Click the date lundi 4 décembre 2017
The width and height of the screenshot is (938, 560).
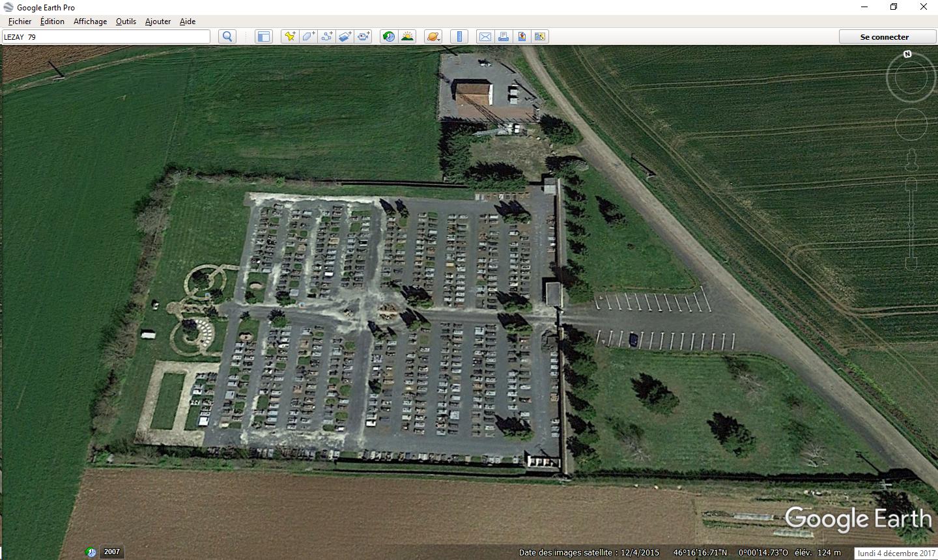pos(896,553)
